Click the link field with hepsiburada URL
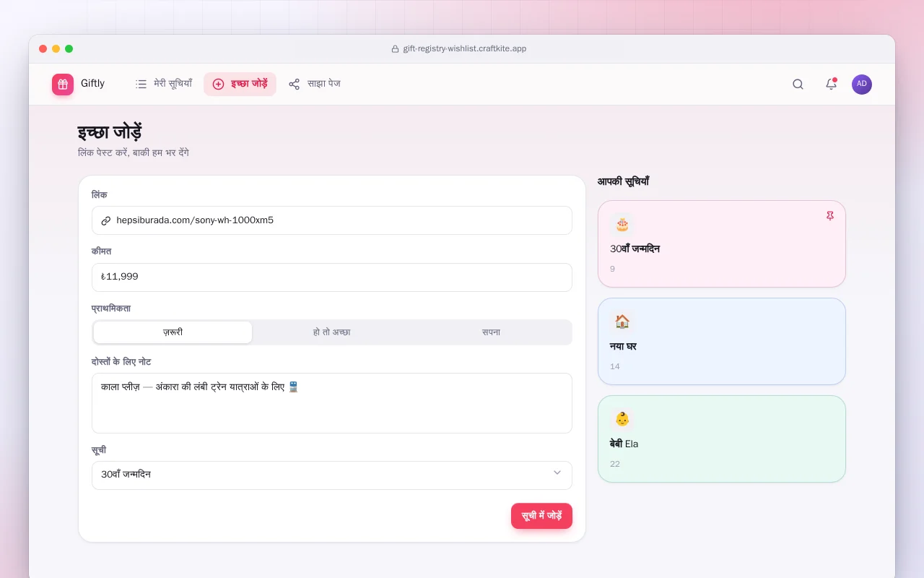This screenshot has height=578, width=924. click(x=332, y=220)
